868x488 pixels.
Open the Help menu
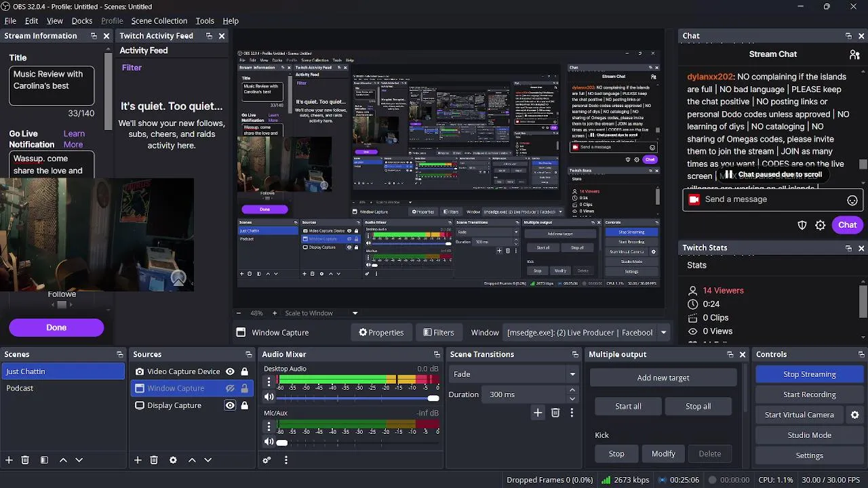click(x=231, y=21)
